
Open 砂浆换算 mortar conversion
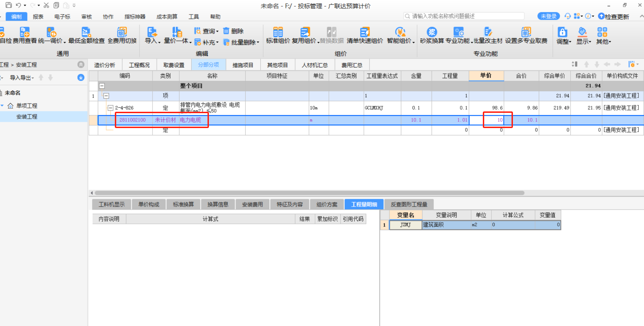(x=432, y=35)
